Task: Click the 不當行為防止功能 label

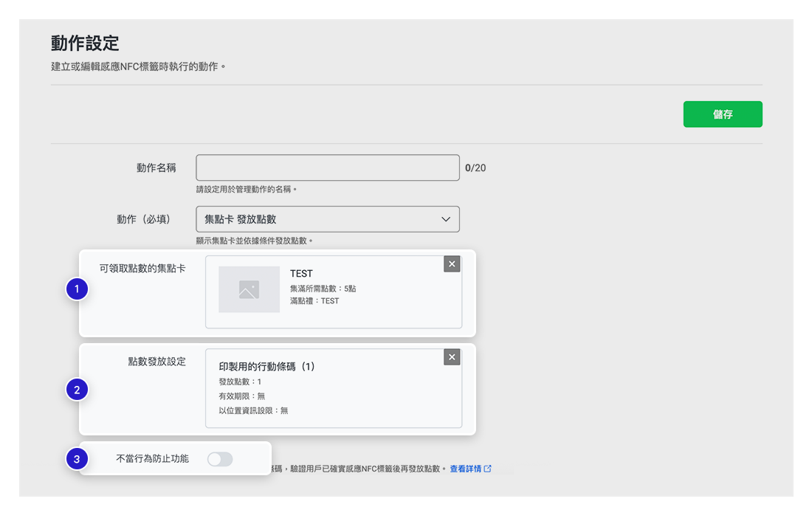Action: pyautogui.click(x=152, y=459)
